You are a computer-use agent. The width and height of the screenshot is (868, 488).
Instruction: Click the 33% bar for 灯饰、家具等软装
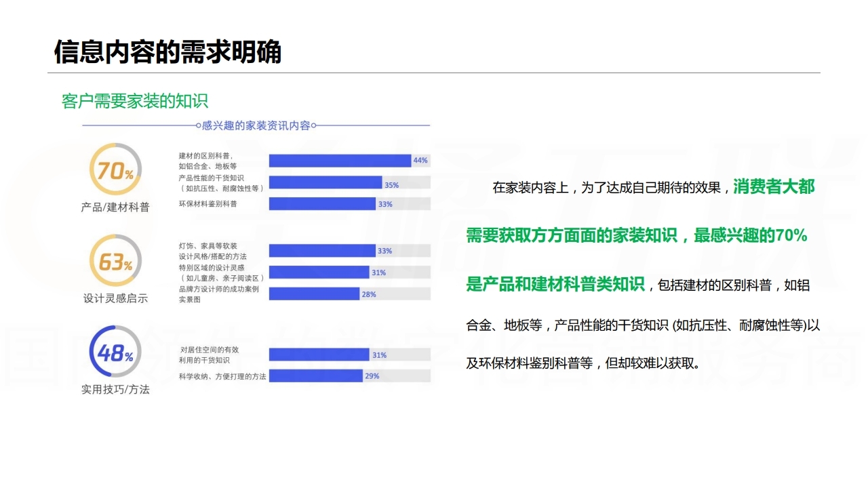(x=322, y=251)
